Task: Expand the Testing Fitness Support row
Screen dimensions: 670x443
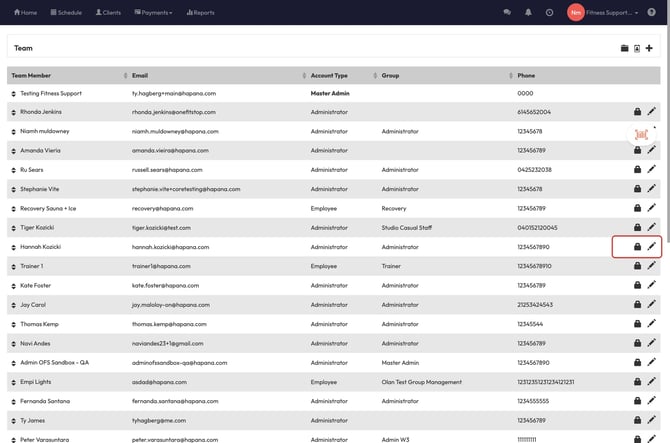Action: (x=14, y=93)
